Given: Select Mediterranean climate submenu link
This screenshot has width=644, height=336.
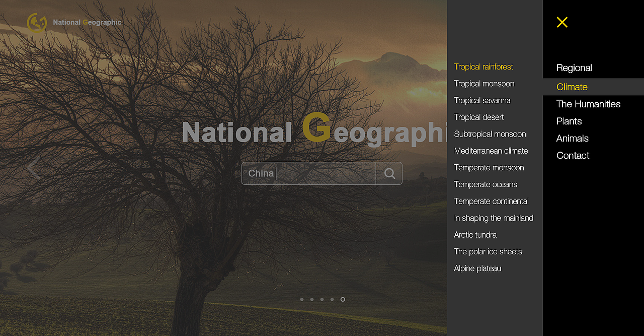Looking at the screenshot, I should (491, 151).
